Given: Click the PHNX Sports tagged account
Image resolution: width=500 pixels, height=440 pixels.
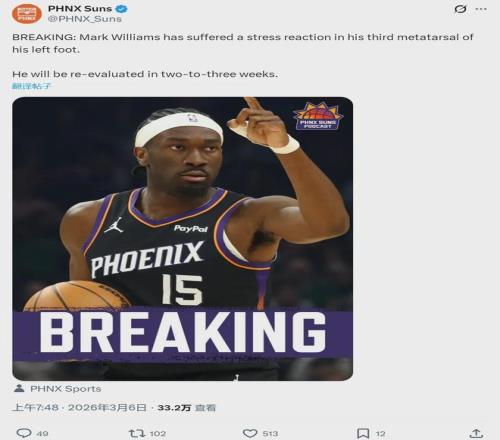Looking at the screenshot, I should pos(66,389).
